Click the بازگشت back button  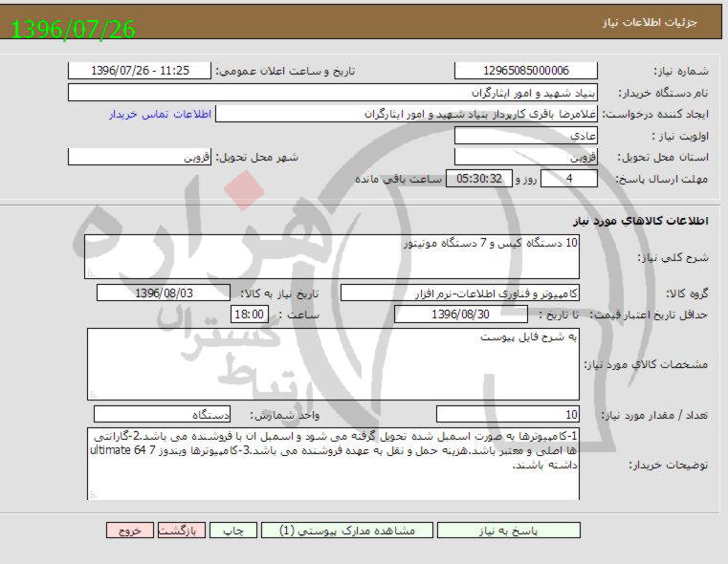point(177,531)
